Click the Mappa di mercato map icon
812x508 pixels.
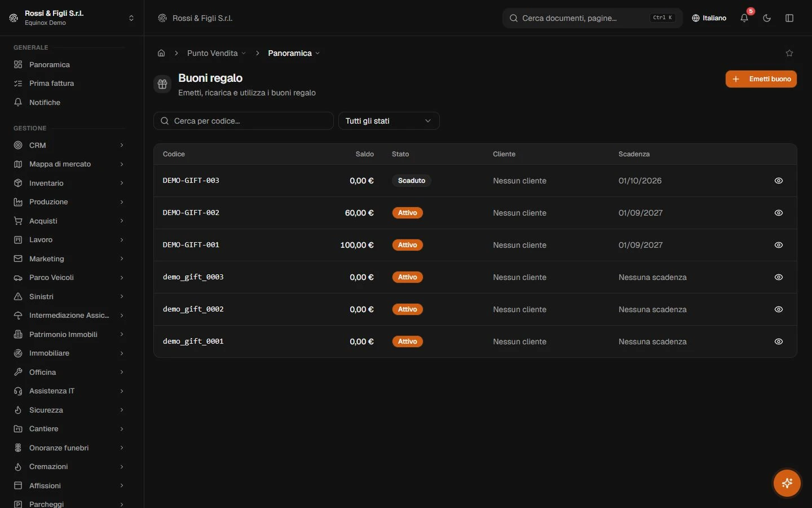pos(18,164)
